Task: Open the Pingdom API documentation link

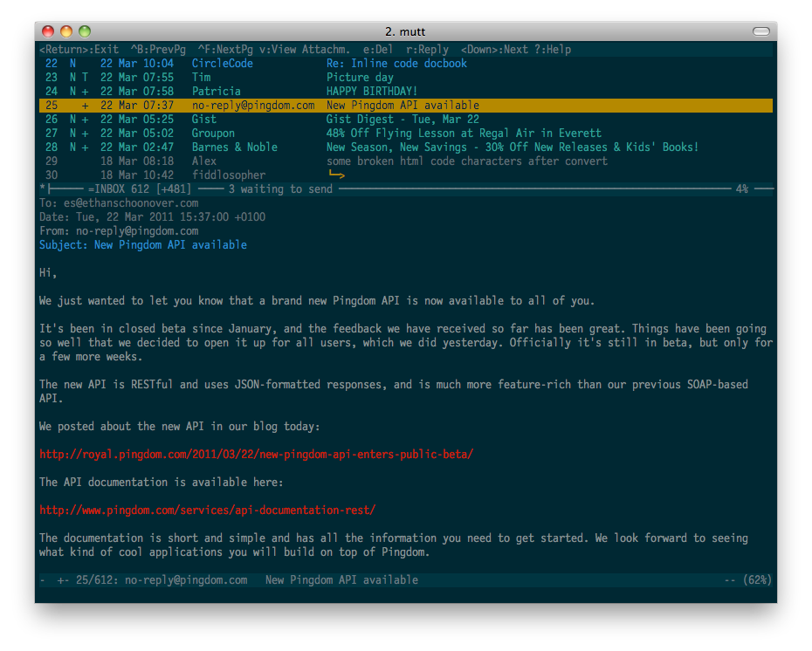Action: pyautogui.click(x=207, y=511)
